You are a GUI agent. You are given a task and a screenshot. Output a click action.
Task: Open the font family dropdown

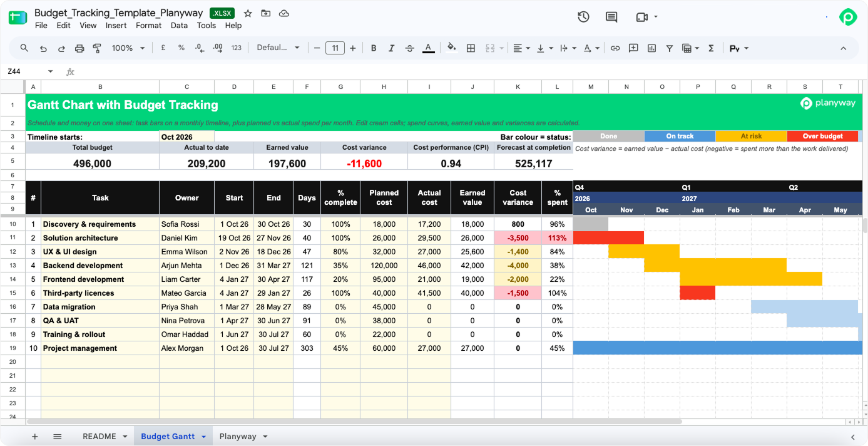pyautogui.click(x=278, y=48)
